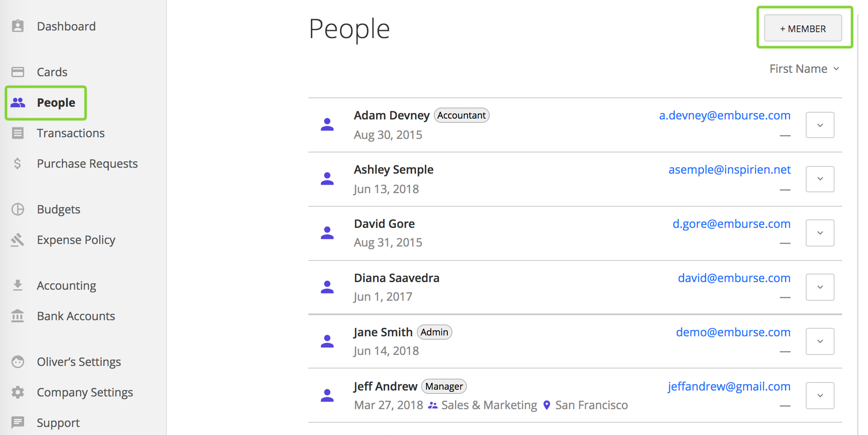Click the Cards credit card icon
868x435 pixels.
click(18, 72)
